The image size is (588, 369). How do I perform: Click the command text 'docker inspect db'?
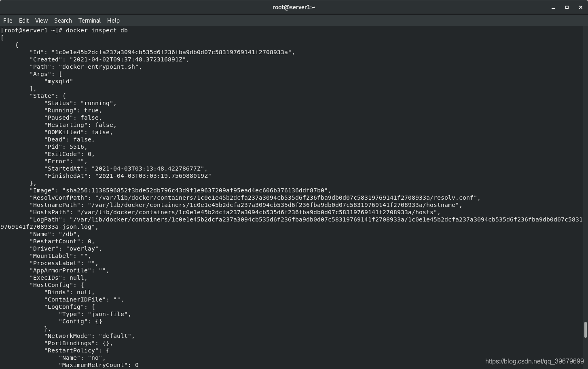(97, 30)
